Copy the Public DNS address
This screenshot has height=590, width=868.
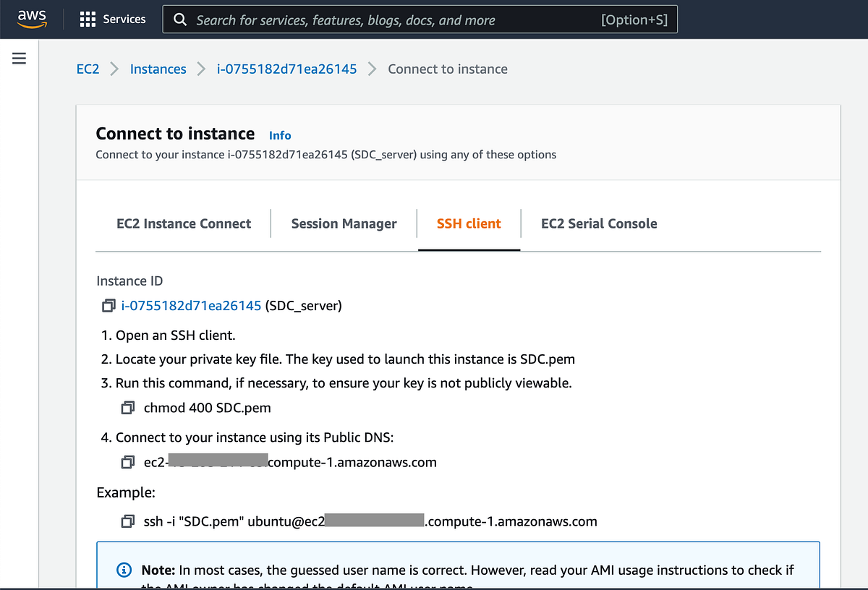coord(128,461)
